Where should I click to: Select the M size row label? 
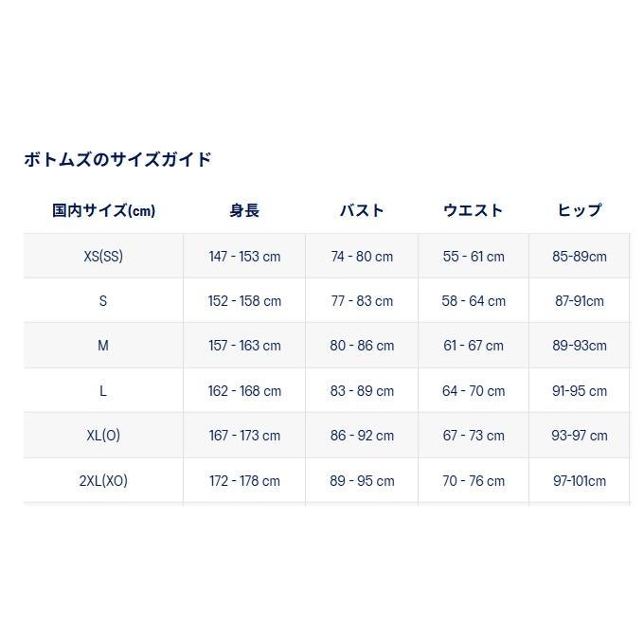tap(103, 346)
